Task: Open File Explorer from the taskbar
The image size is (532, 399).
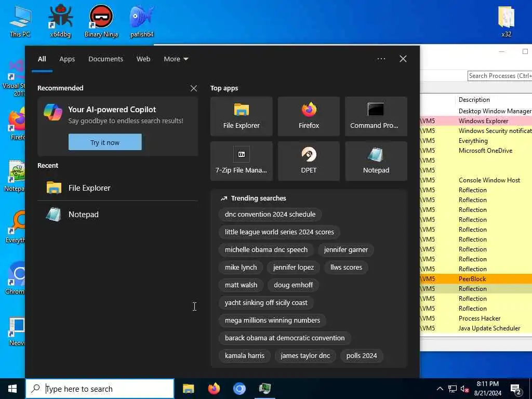Action: click(x=188, y=389)
